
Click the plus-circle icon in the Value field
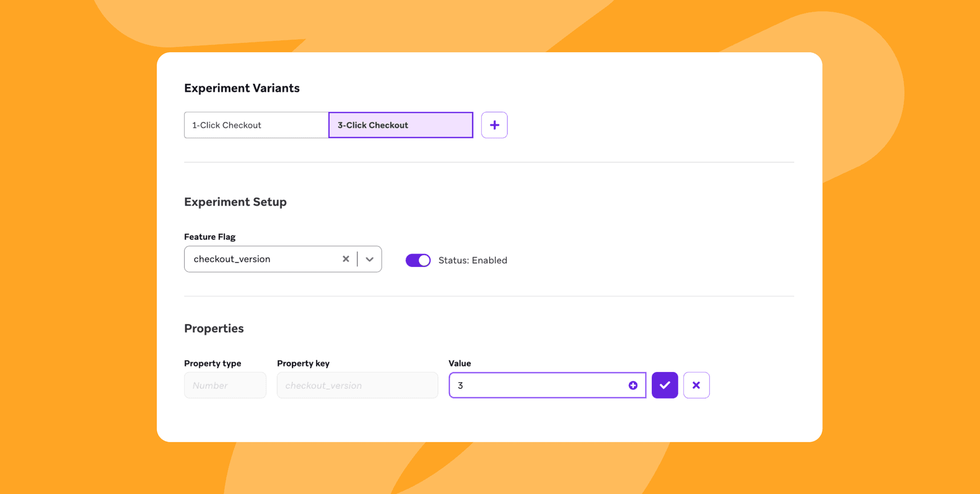633,385
